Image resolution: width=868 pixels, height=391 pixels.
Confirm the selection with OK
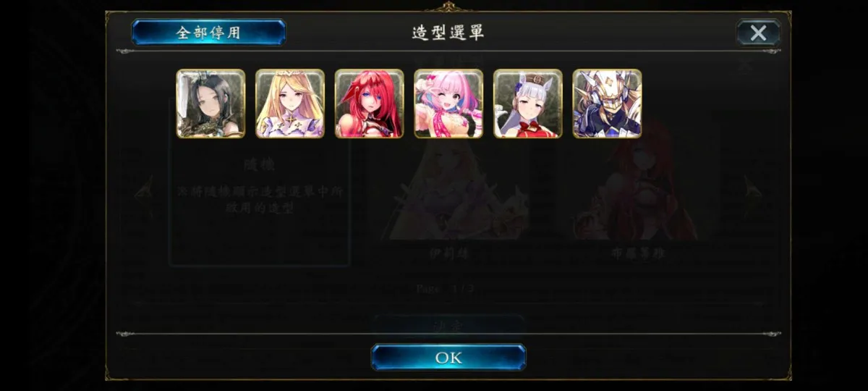coord(448,358)
